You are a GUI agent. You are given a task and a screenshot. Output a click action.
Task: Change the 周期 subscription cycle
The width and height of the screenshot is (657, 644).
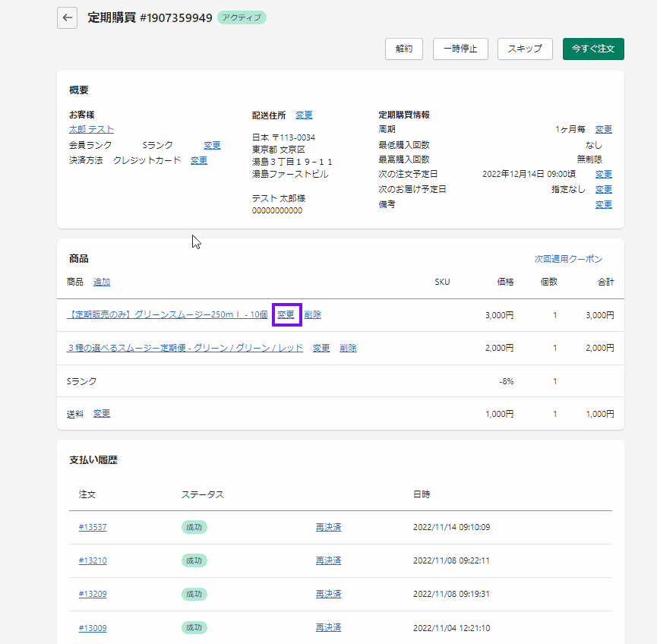pyautogui.click(x=603, y=130)
